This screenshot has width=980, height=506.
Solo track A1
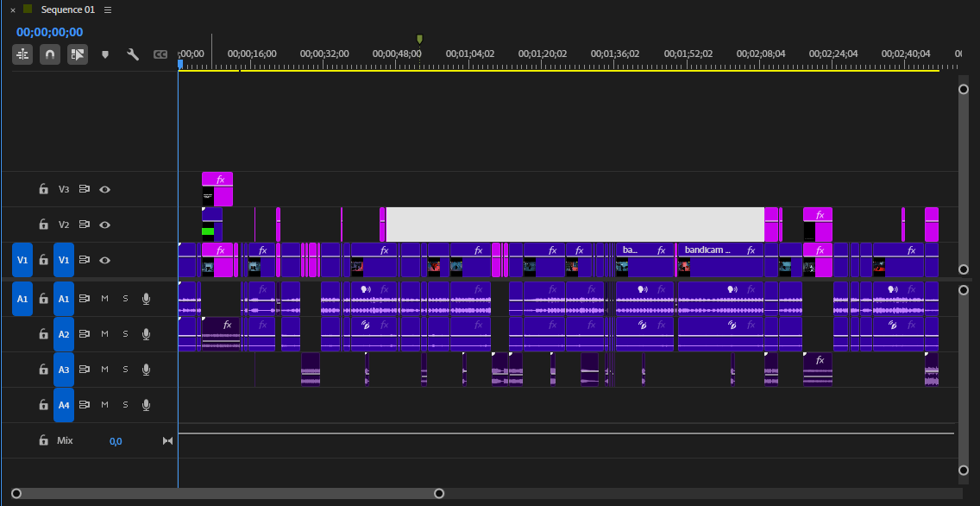[x=125, y=299]
